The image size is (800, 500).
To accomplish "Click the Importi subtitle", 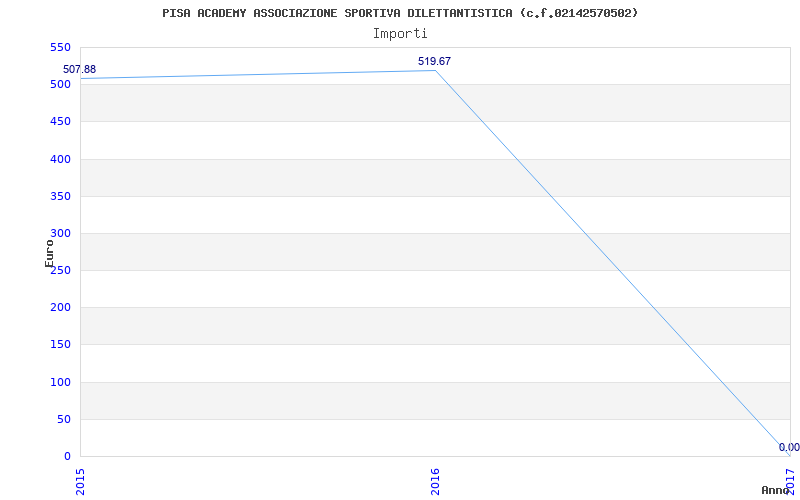I will tap(400, 34).
